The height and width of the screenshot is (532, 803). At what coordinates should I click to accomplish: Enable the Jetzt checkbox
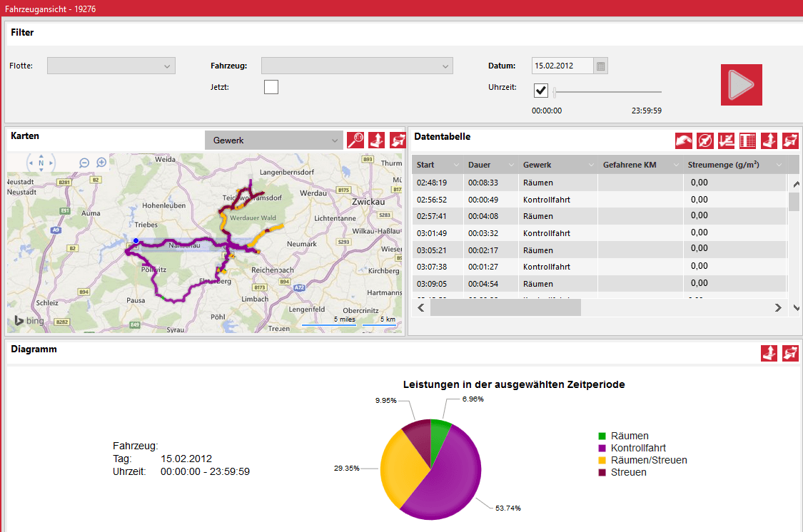(x=271, y=87)
